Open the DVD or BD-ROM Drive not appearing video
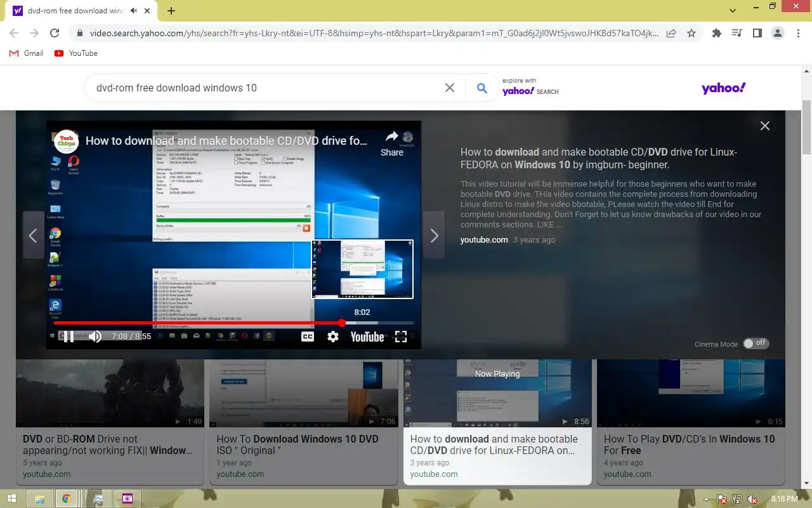Image resolution: width=812 pixels, height=508 pixels. click(x=110, y=392)
